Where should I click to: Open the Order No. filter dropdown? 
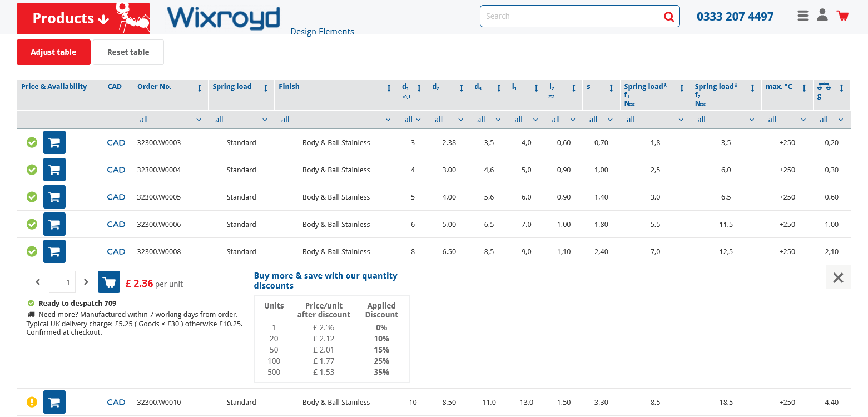tap(170, 120)
